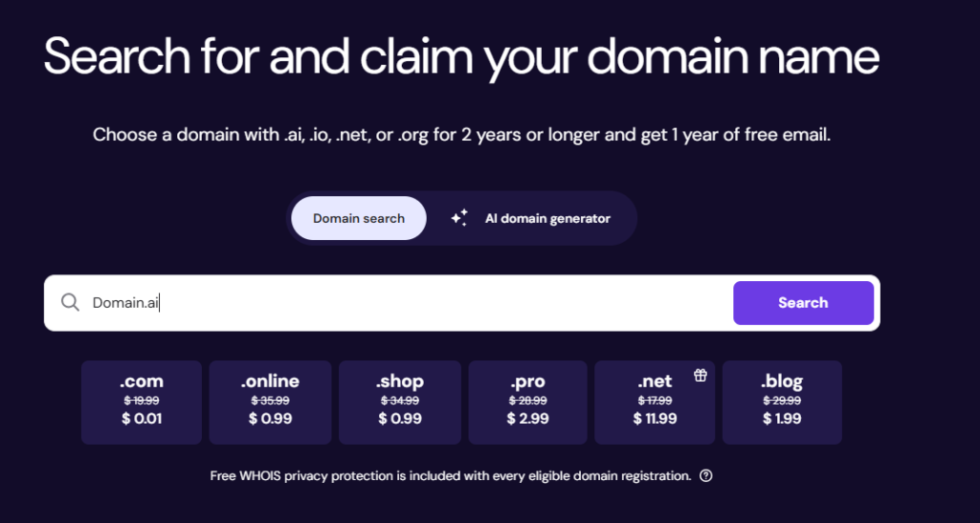
Task: Choose the .pro domain extension tile
Action: click(528, 402)
